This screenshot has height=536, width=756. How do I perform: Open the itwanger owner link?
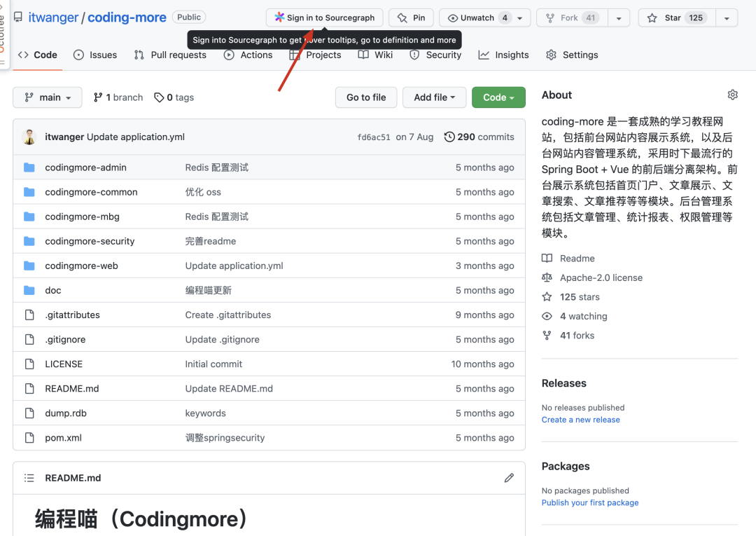pyautogui.click(x=53, y=18)
